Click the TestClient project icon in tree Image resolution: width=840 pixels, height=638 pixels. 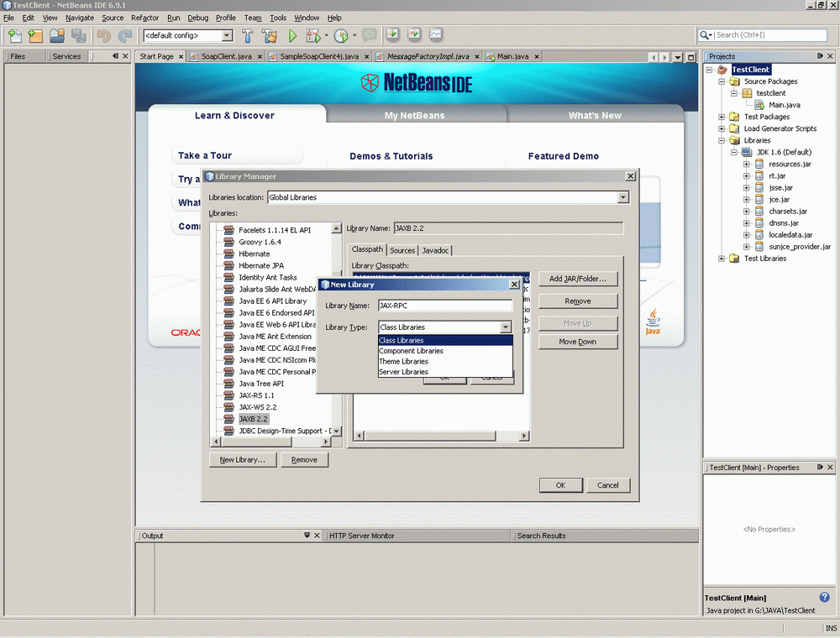tap(722, 70)
